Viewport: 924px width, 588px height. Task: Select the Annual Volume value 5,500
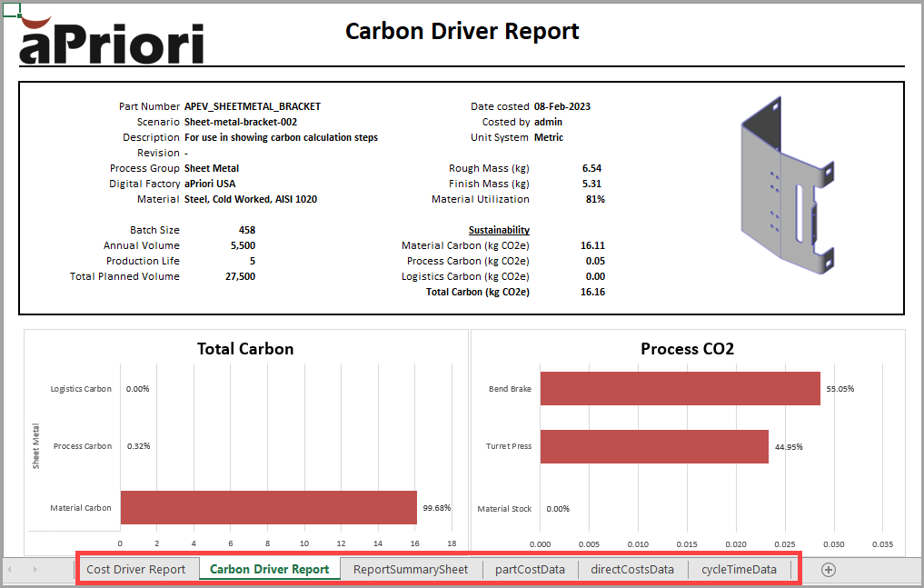pos(243,245)
